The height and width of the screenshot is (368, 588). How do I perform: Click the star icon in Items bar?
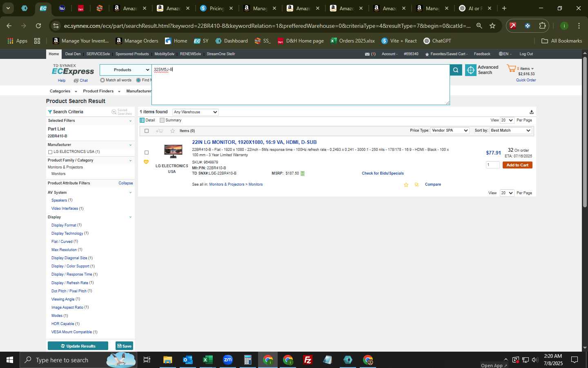pos(173,131)
